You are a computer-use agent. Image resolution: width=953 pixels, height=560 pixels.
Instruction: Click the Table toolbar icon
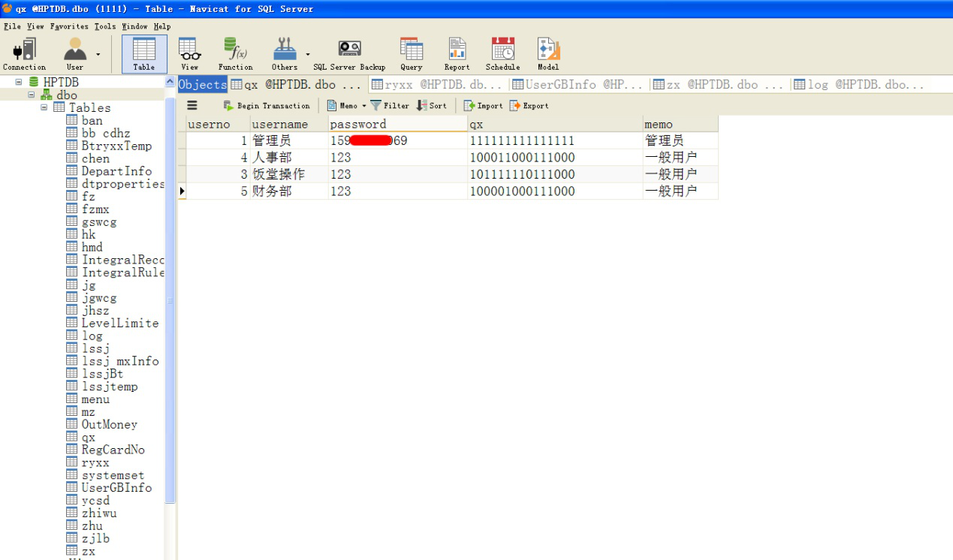144,53
